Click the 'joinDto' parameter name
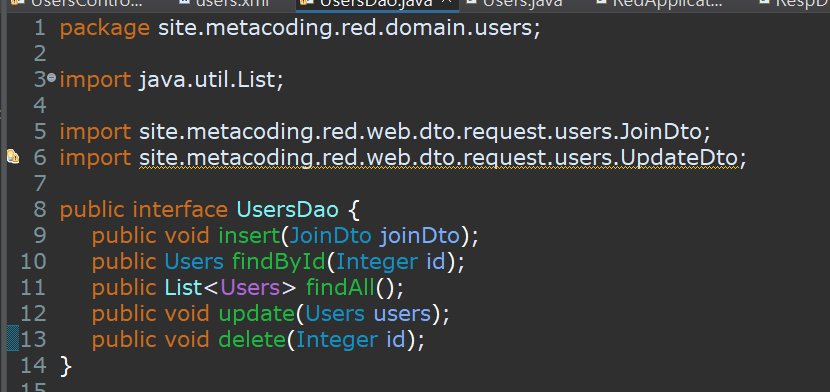The height and width of the screenshot is (392, 830). click(419, 235)
